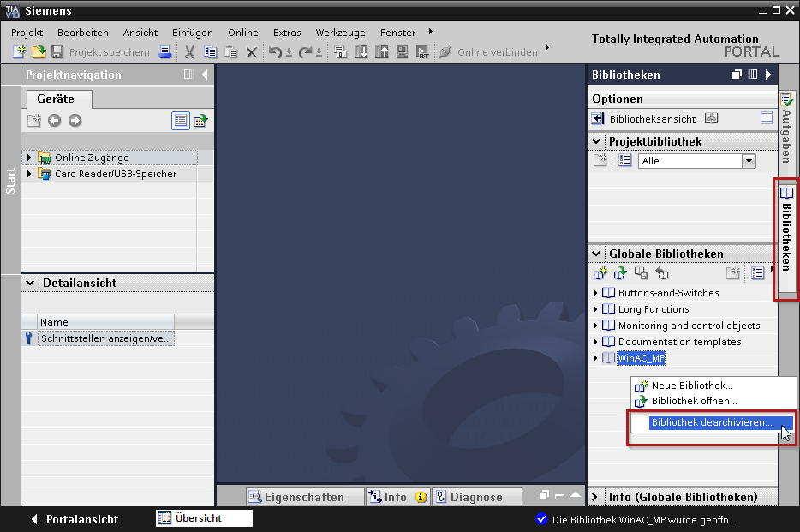Open the Undo history dropdown arrow
Viewport: 800px width, 532px height.
point(289,52)
